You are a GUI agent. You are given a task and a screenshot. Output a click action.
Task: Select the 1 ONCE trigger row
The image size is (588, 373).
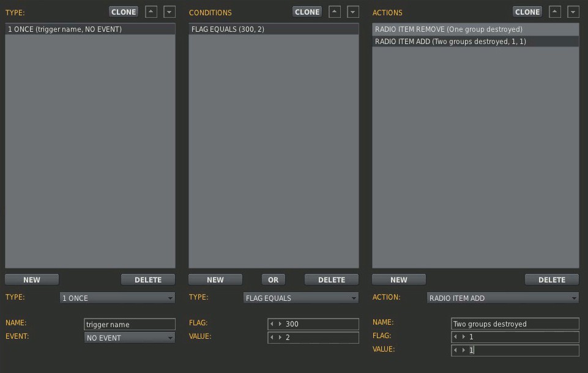click(x=90, y=29)
